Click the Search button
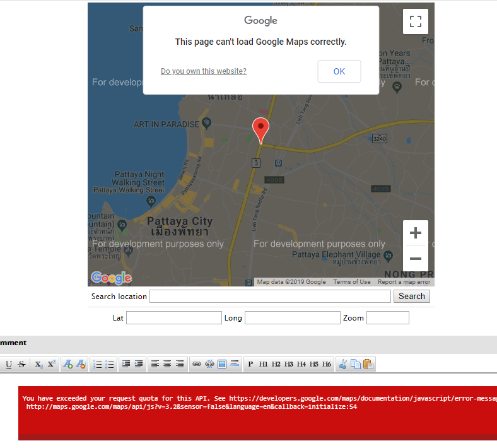The height and width of the screenshot is (448, 497). 412,296
